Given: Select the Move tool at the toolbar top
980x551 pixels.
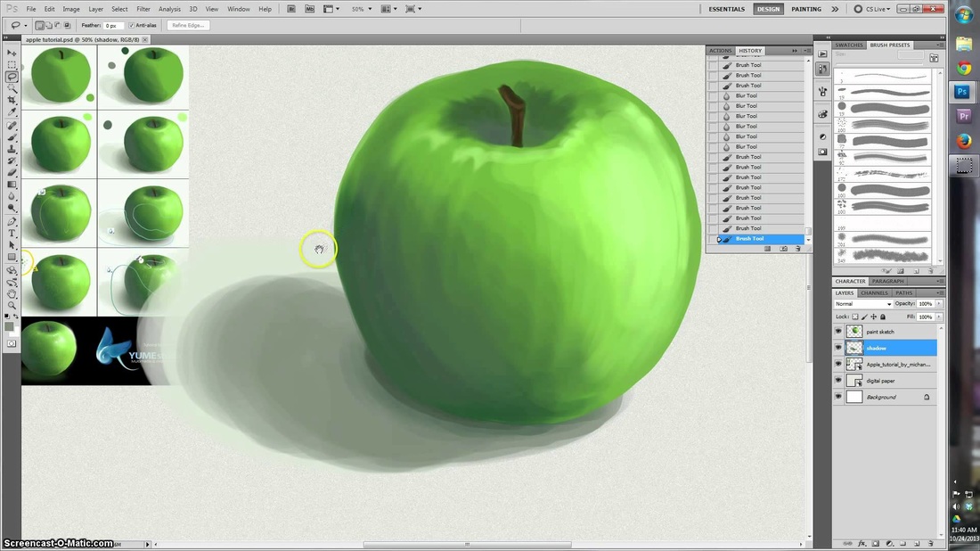Looking at the screenshot, I should (x=12, y=51).
